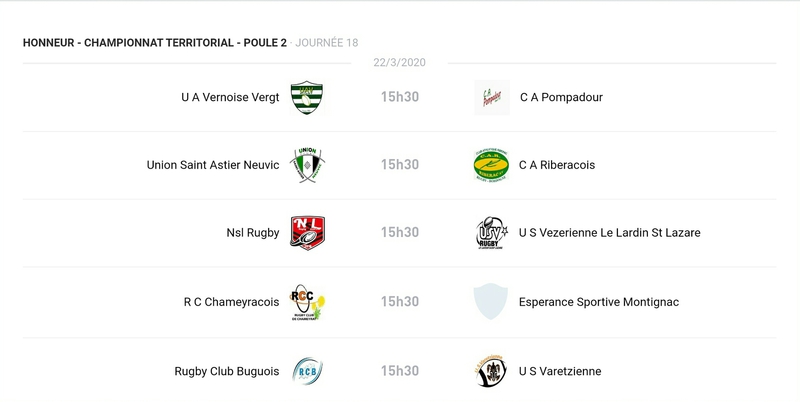
Task: Click U S Vezerienne Le Lardin St Lazare
Action: pyautogui.click(x=609, y=233)
